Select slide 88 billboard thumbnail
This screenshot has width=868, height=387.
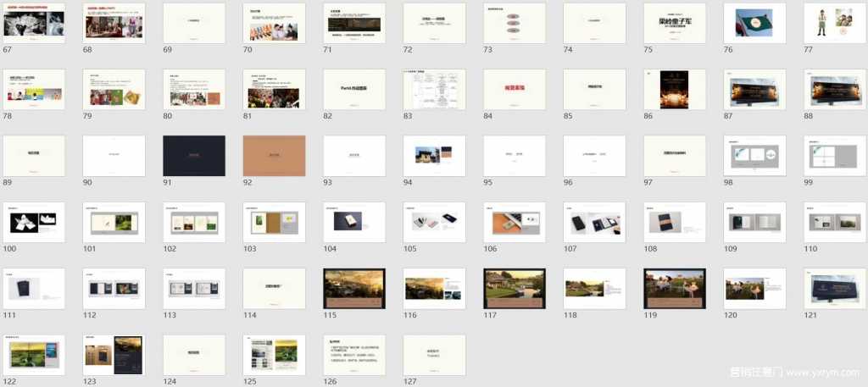[835, 90]
